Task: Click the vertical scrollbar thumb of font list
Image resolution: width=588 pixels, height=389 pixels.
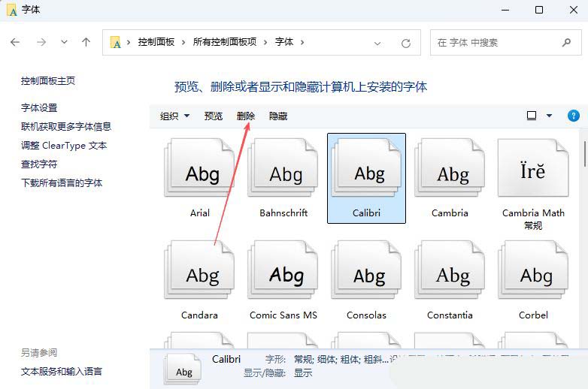Action: pos(586,153)
